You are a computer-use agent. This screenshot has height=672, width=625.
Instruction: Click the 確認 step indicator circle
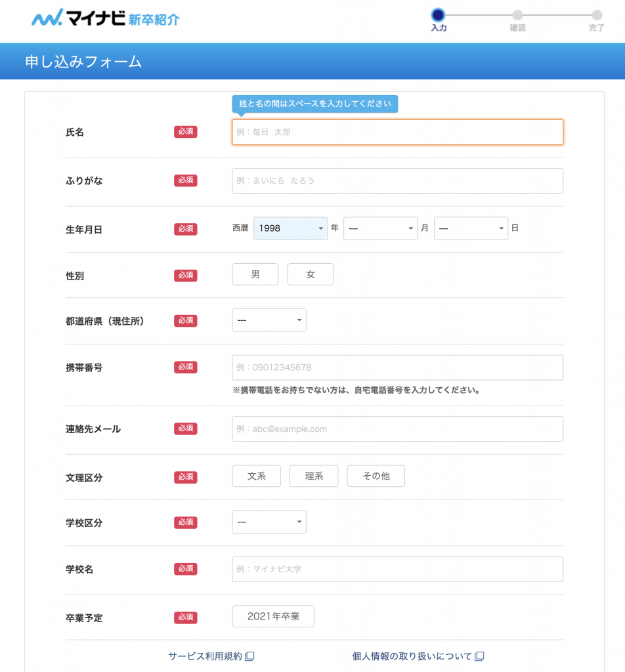(x=517, y=15)
